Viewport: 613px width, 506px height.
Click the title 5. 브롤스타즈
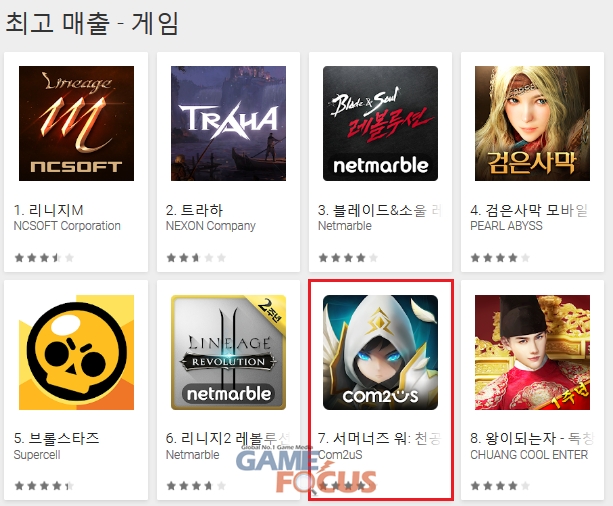click(56, 438)
